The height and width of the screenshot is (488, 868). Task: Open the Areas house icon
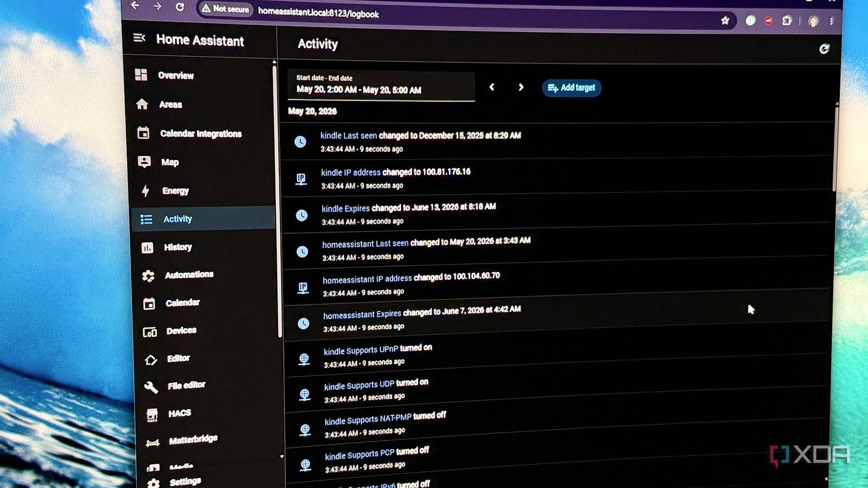(x=142, y=104)
